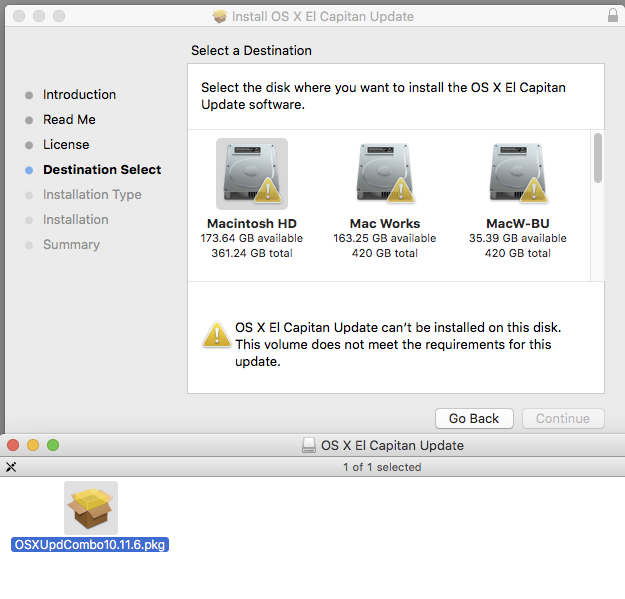Click the installer package icon in title bar
This screenshot has width=625, height=599.
220,16
